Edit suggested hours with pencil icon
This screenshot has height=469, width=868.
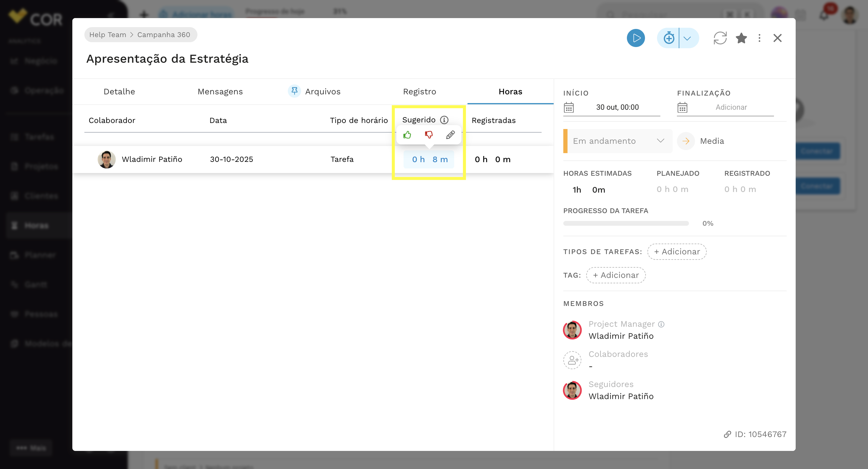pyautogui.click(x=450, y=135)
